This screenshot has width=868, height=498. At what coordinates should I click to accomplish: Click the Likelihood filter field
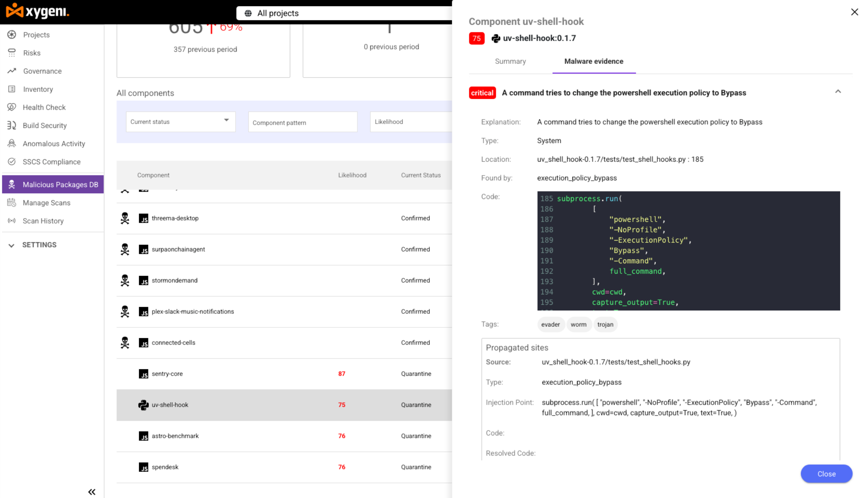click(x=410, y=122)
